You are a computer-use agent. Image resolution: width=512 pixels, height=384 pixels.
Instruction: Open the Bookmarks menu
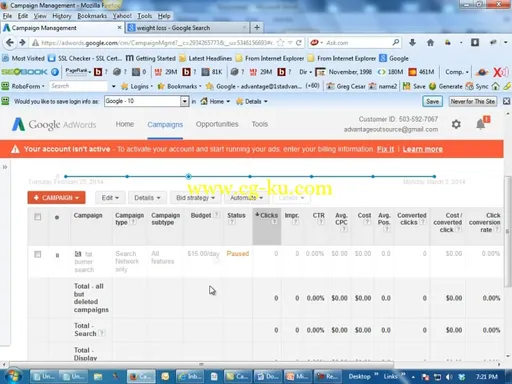[x=92, y=16]
